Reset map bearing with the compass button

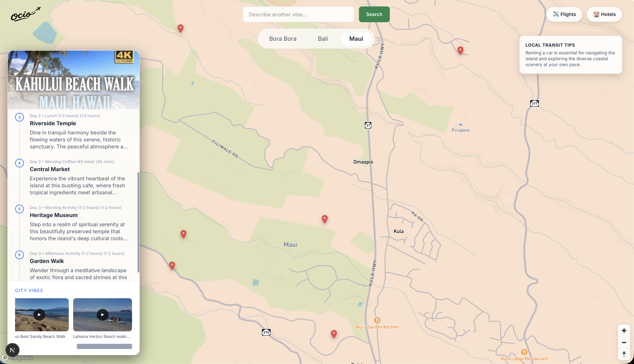[624, 354]
